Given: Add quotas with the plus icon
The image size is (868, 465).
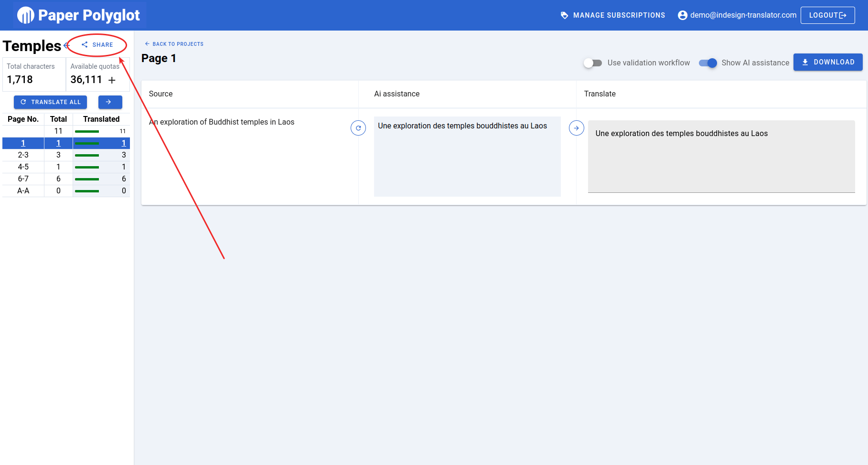Looking at the screenshot, I should point(112,80).
